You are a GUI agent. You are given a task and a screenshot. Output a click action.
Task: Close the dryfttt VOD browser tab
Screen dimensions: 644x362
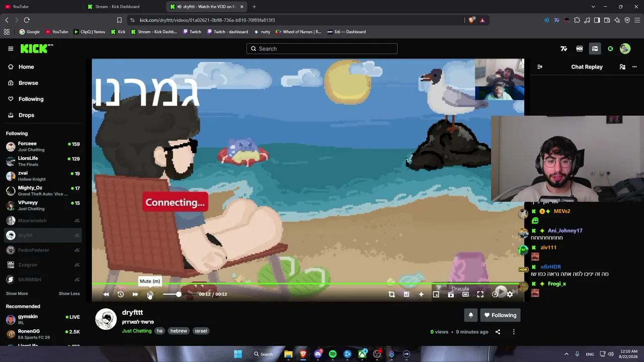[242, 7]
